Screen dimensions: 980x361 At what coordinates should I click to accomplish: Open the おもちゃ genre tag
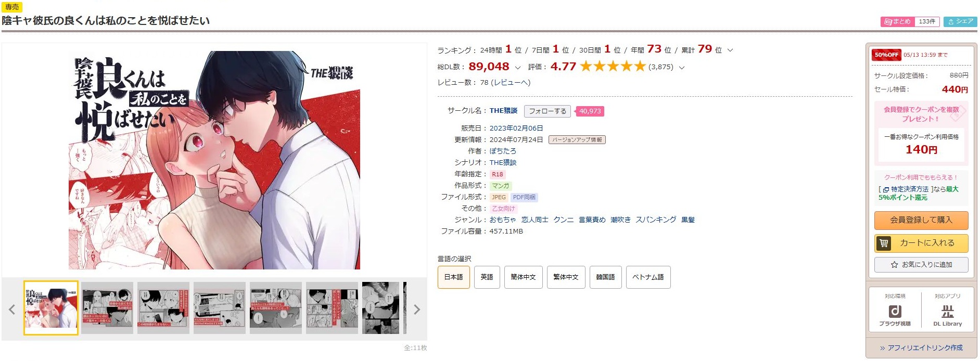click(x=503, y=220)
